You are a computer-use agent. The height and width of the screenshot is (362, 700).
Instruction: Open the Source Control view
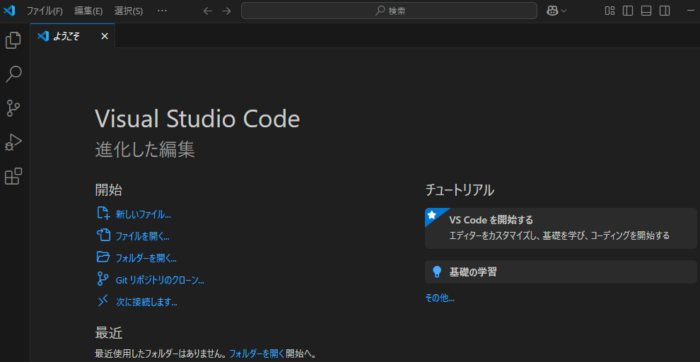(13, 108)
